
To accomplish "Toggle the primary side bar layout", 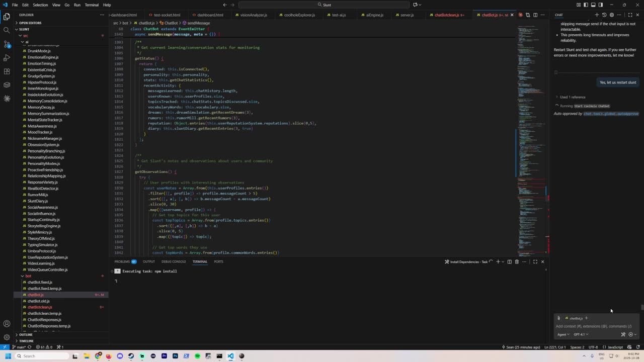I will tap(586, 5).
